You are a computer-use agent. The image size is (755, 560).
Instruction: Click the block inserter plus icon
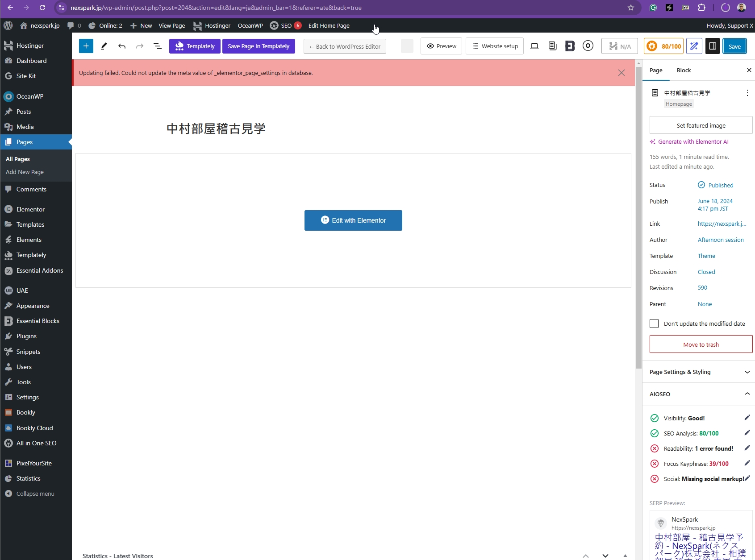tap(86, 46)
